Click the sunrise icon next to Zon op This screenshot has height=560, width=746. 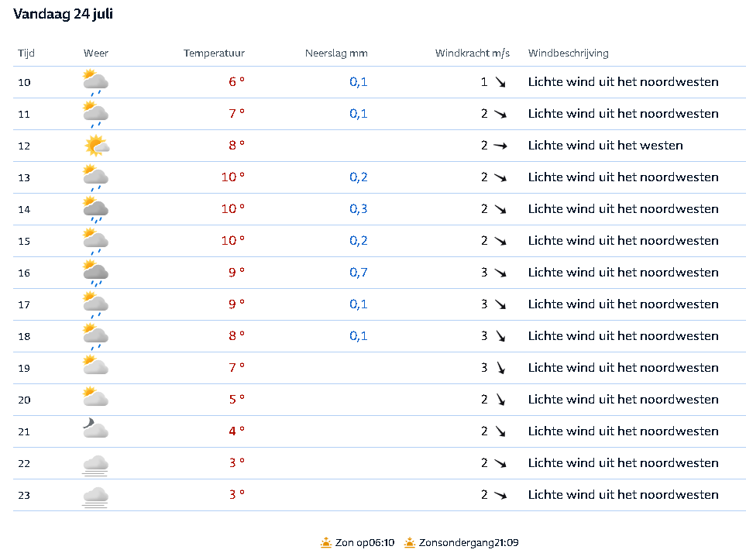[326, 542]
